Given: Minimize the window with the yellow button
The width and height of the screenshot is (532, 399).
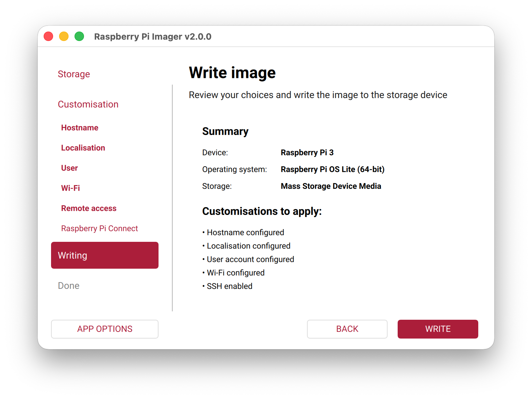Looking at the screenshot, I should point(64,36).
